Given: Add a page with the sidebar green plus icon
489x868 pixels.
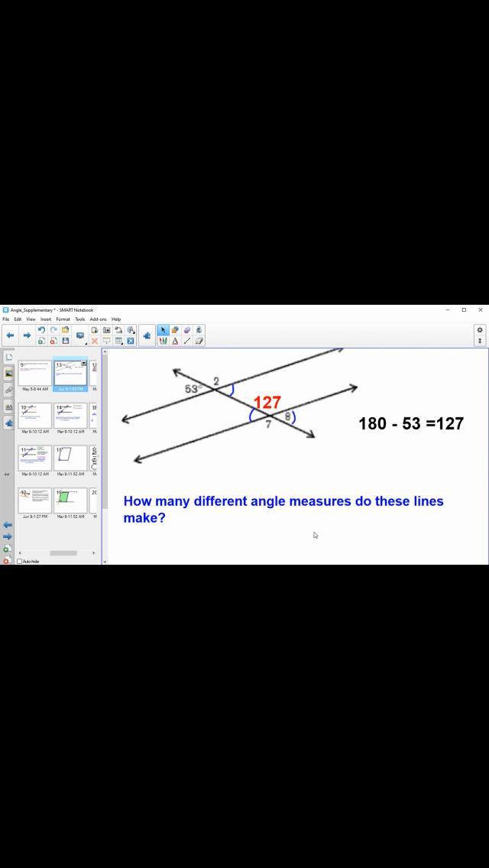Looking at the screenshot, I should 7,549.
